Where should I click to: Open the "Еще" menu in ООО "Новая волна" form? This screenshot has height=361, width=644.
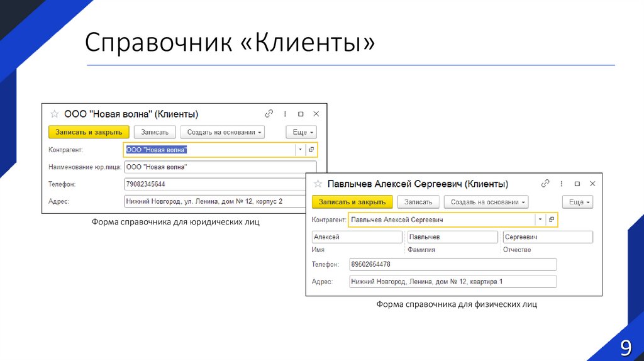(301, 132)
